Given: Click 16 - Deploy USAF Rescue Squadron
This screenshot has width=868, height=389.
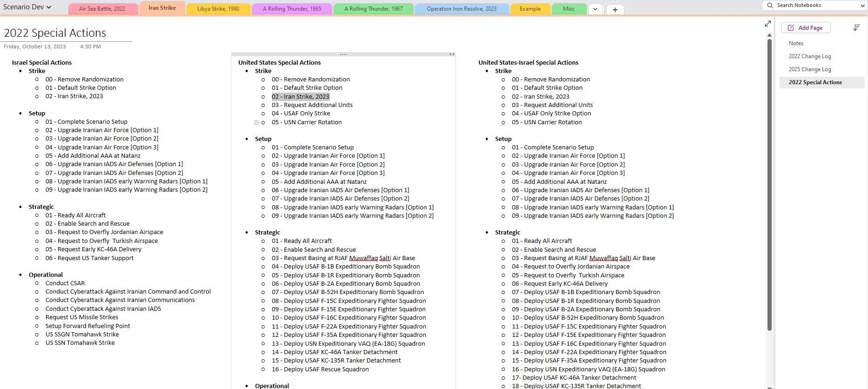Looking at the screenshot, I should (320, 369).
